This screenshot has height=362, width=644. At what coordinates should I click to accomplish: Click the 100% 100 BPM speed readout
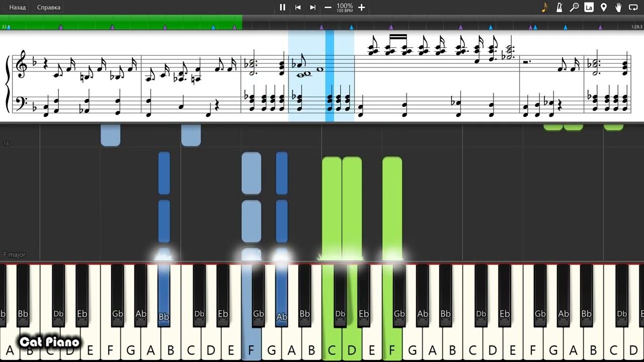click(x=345, y=8)
